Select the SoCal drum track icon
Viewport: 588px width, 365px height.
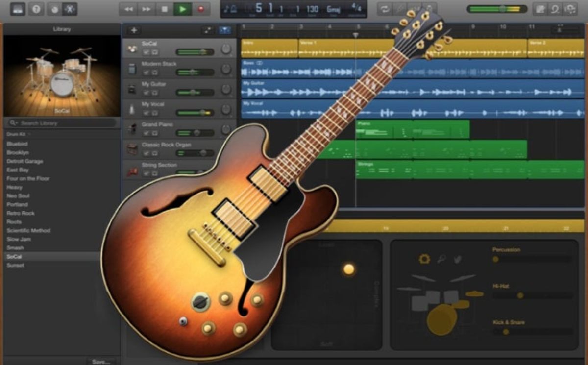[x=132, y=48]
